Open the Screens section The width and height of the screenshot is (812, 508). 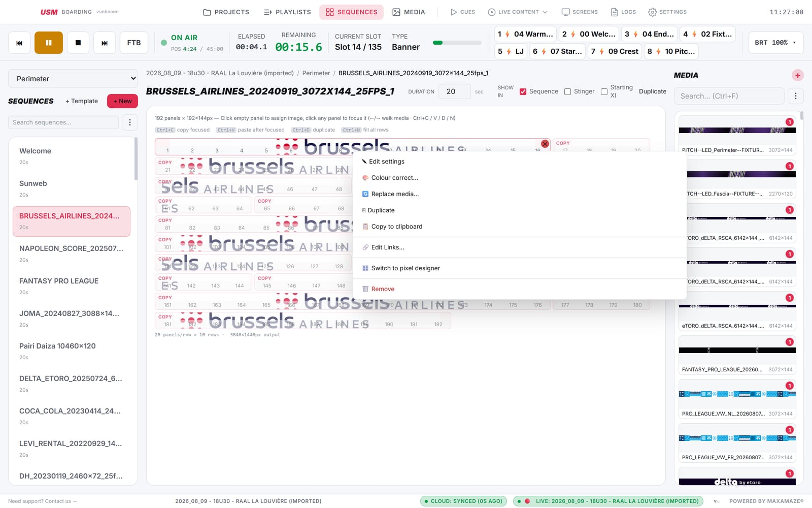pos(580,12)
